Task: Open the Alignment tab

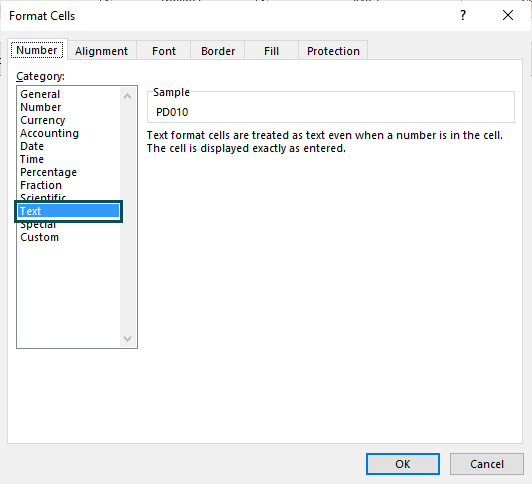Action: [x=101, y=51]
